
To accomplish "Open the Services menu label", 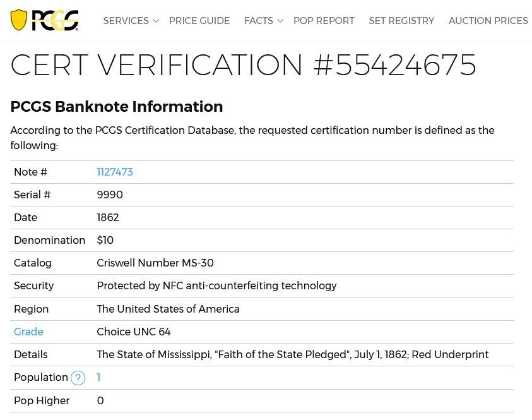I will 126,21.
